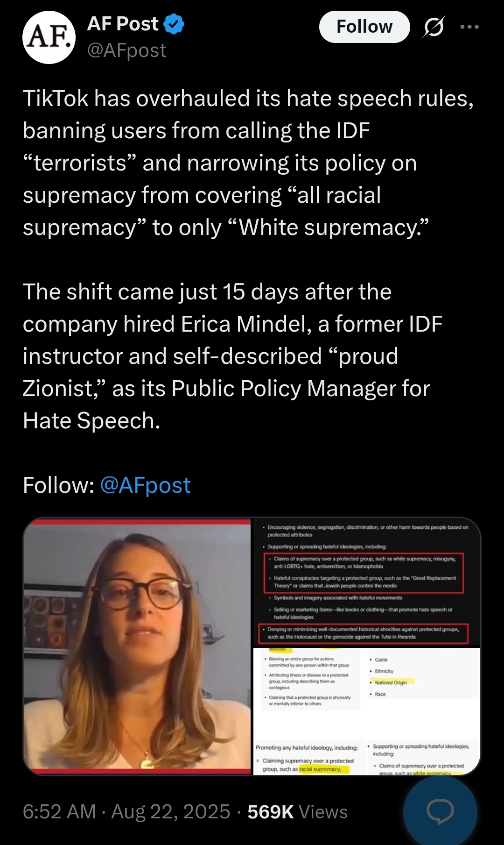Tap the @AFpost handle under the name
This screenshot has height=845, width=504.
coord(127,50)
